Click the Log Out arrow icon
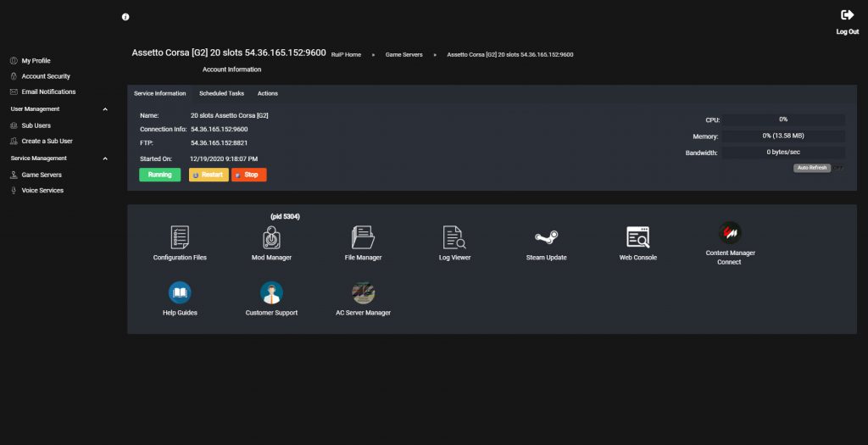The width and height of the screenshot is (868, 445). [x=847, y=15]
